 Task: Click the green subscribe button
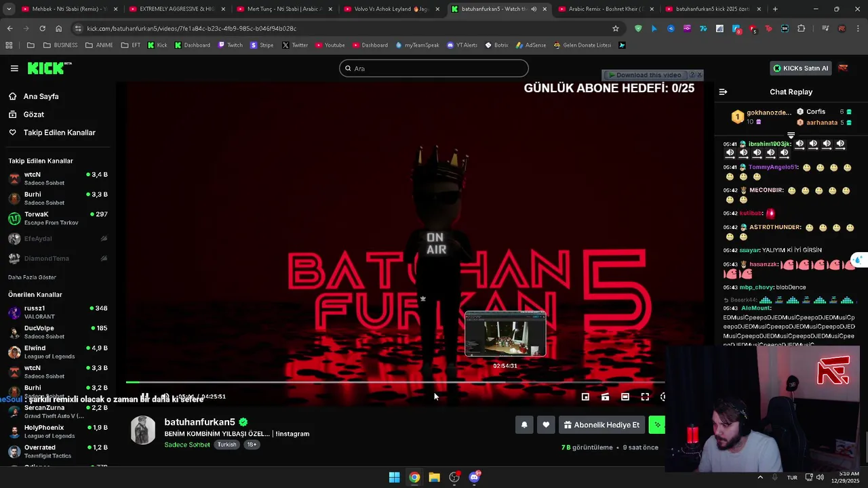point(656,425)
